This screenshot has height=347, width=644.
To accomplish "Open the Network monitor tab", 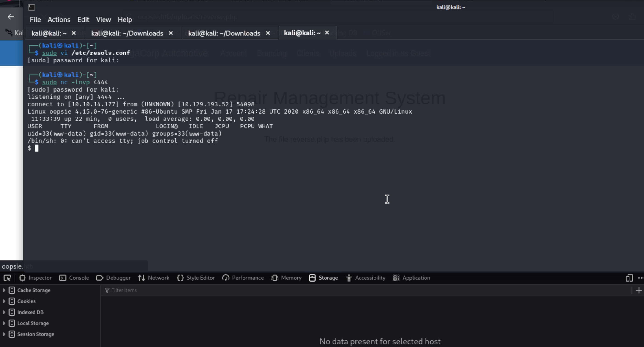I will (153, 278).
